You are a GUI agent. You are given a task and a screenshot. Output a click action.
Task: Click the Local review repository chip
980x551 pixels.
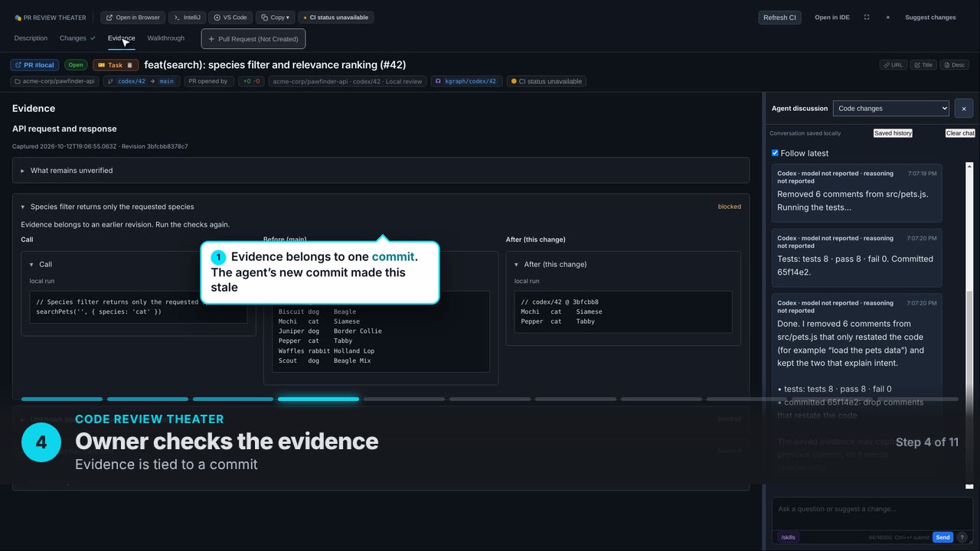click(x=348, y=81)
